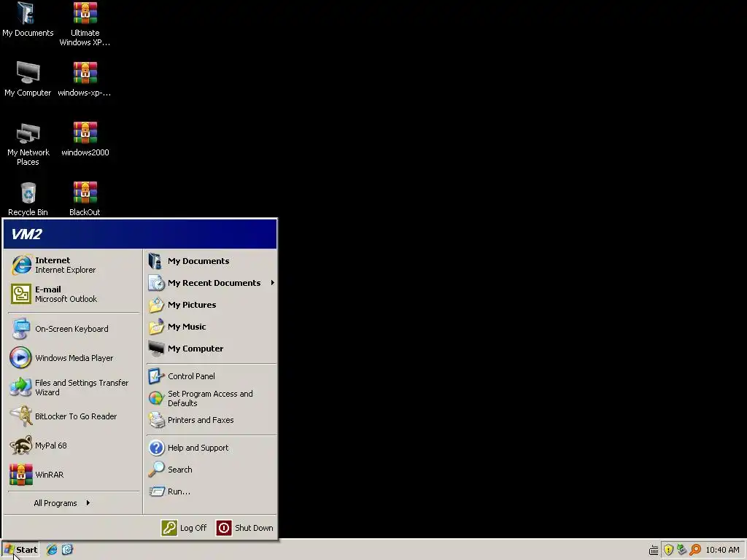Click the magnifier tray icon
The image size is (747, 560).
(695, 550)
